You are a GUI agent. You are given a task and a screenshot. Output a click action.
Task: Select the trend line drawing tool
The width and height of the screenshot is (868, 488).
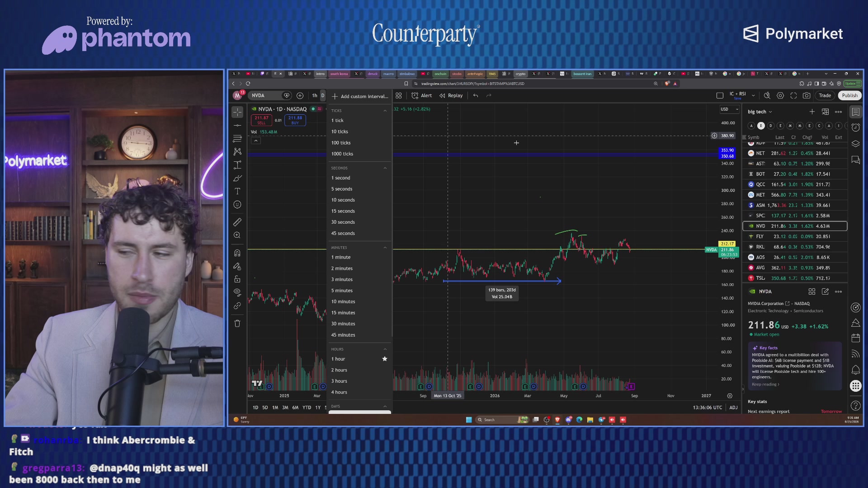(237, 125)
